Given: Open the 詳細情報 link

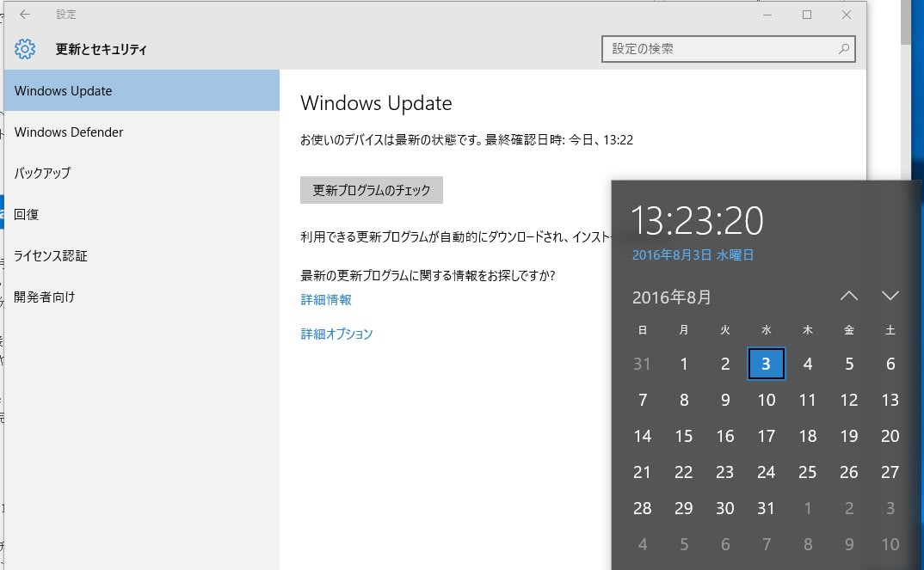Looking at the screenshot, I should (x=326, y=300).
